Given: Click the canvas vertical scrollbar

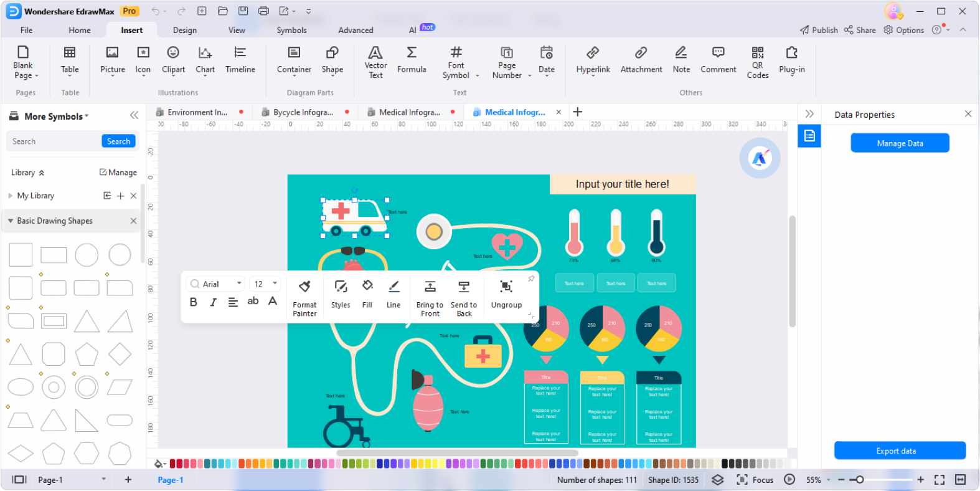Looking at the screenshot, I should pyautogui.click(x=793, y=271).
